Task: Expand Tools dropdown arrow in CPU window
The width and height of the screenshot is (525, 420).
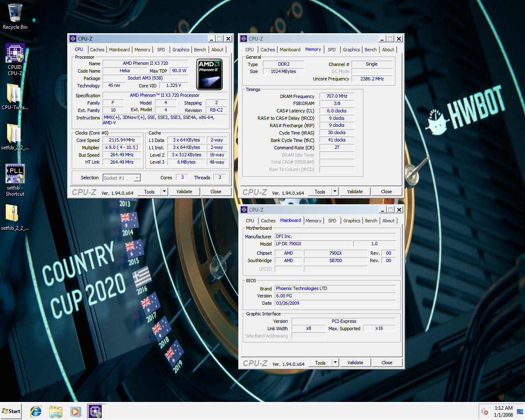Action: click(x=164, y=192)
